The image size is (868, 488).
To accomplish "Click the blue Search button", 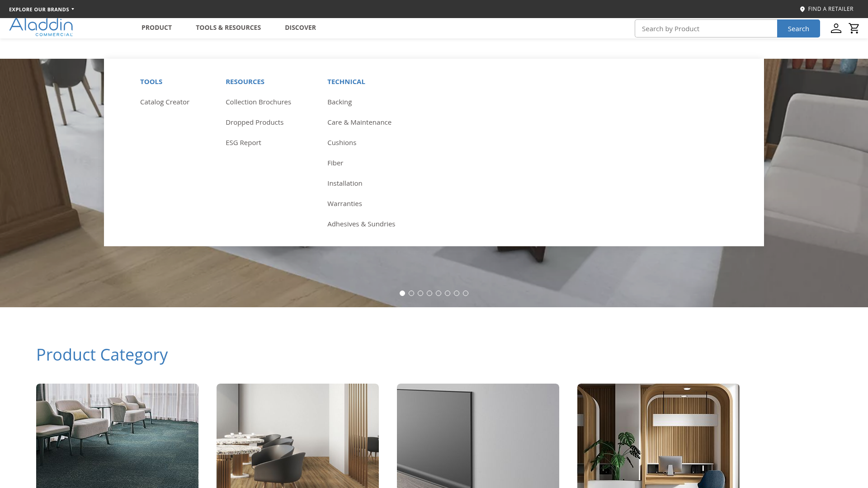I will coord(798,28).
